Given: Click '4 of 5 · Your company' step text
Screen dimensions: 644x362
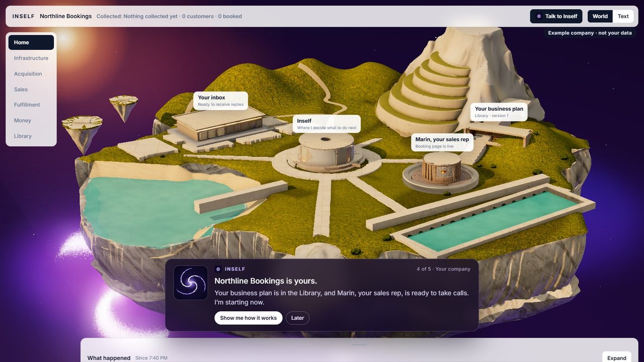Looking at the screenshot, I should click(x=443, y=269).
